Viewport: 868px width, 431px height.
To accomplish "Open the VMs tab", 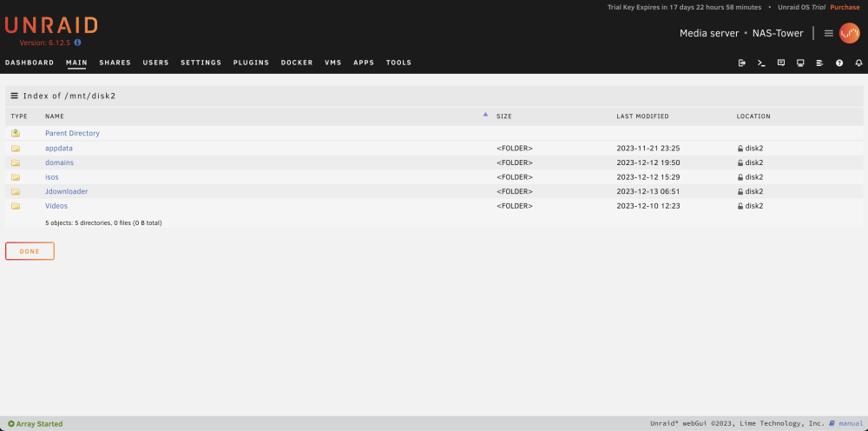I will point(333,63).
